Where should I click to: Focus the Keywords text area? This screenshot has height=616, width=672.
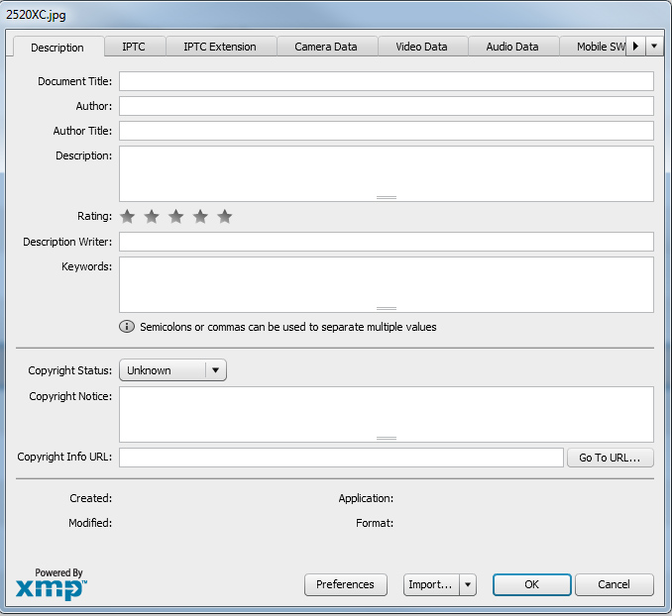(x=386, y=284)
